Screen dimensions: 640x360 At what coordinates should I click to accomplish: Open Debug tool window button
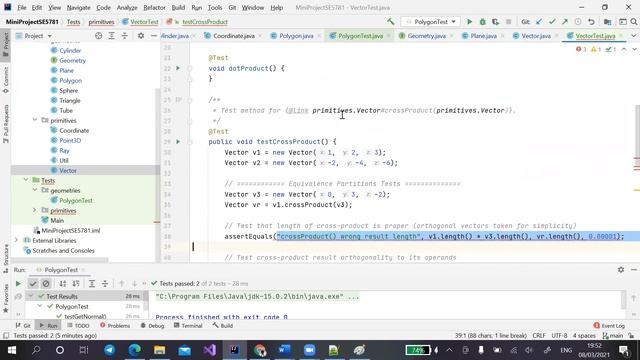152,326
